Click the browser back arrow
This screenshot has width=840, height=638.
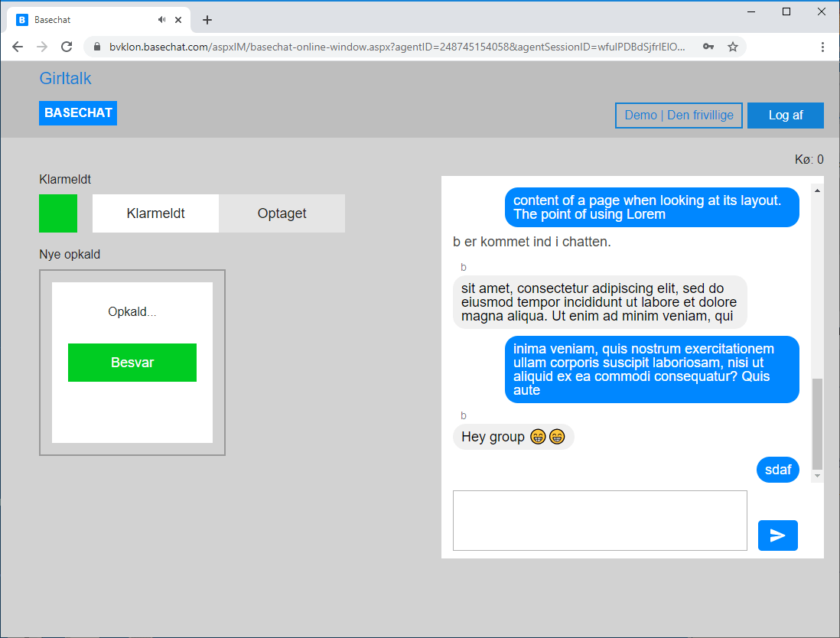click(x=18, y=47)
